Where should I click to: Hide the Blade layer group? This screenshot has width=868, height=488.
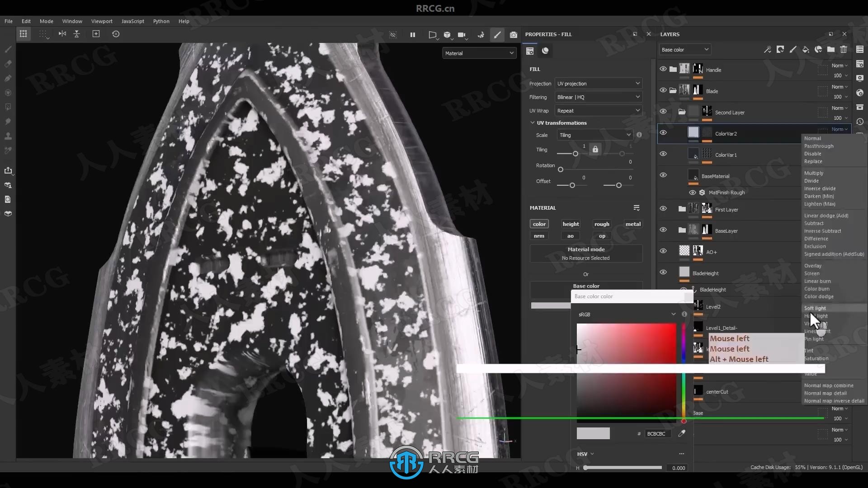[663, 90]
